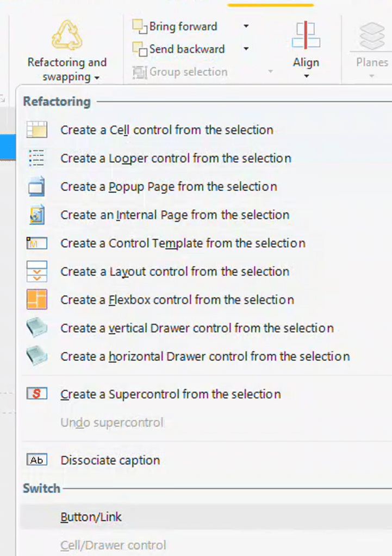The width and height of the screenshot is (392, 556).
Task: Click the Popup Page icon
Action: pyautogui.click(x=37, y=186)
